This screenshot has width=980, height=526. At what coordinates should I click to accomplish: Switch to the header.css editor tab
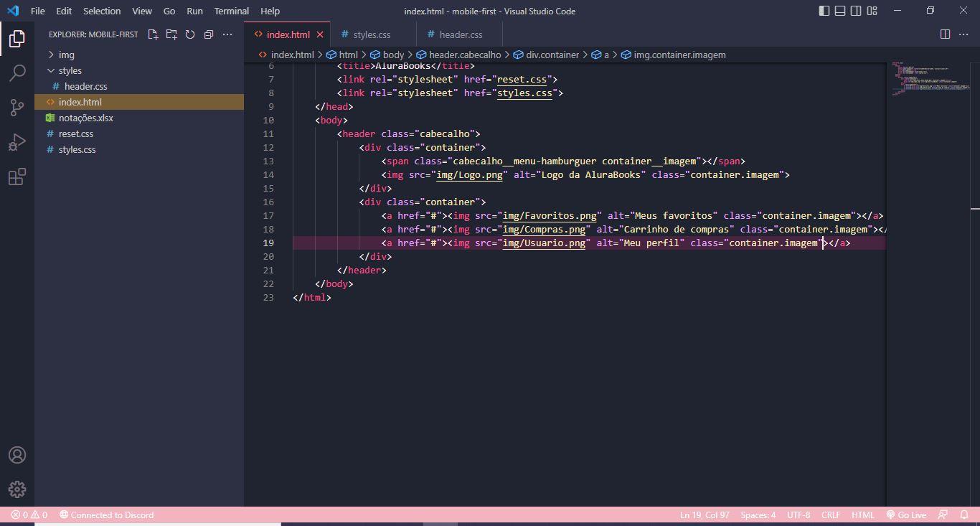(x=460, y=34)
